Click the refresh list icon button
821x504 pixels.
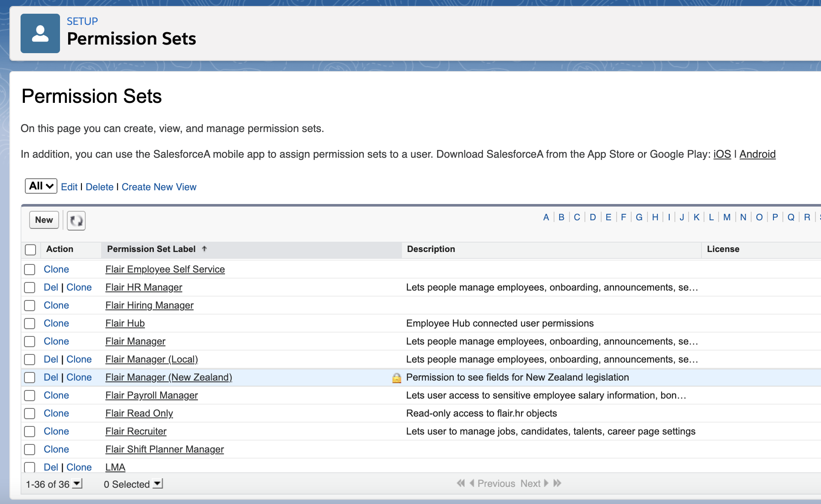[x=76, y=221]
